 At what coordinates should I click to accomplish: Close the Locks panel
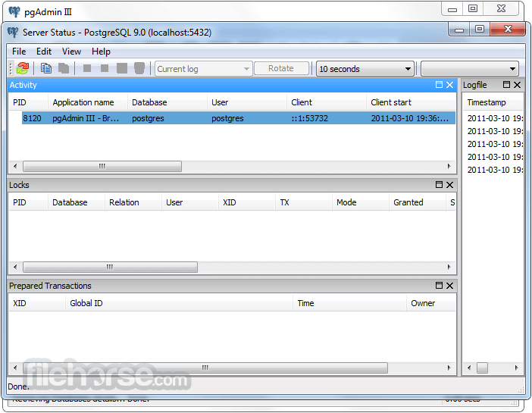[449, 185]
